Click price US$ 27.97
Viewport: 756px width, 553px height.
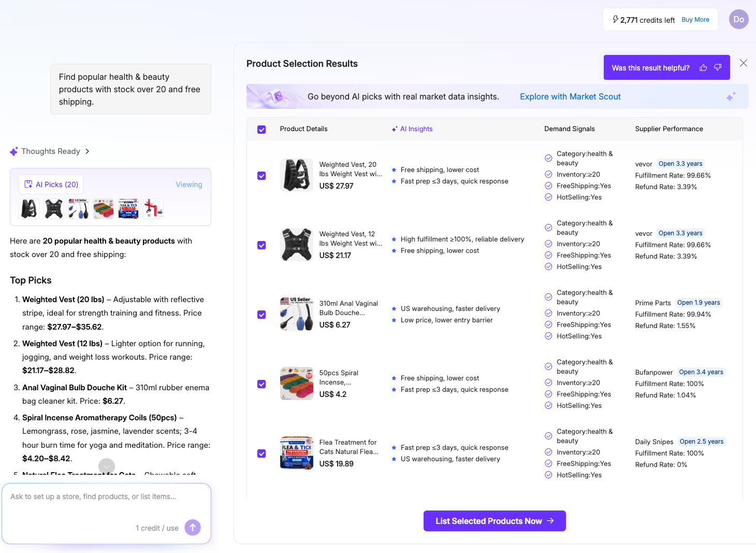337,186
